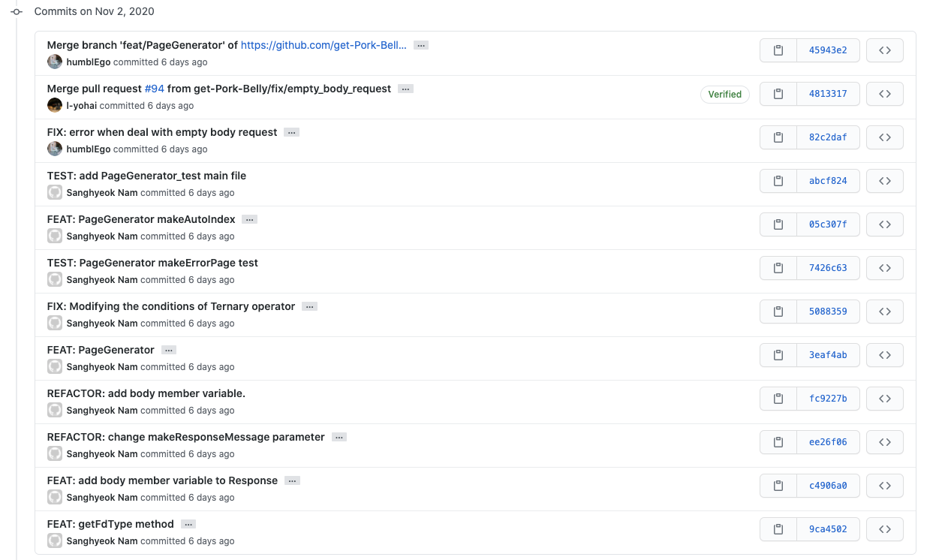Open the TEST: add PageGenerator_test main file commit
948x560 pixels.
[146, 176]
